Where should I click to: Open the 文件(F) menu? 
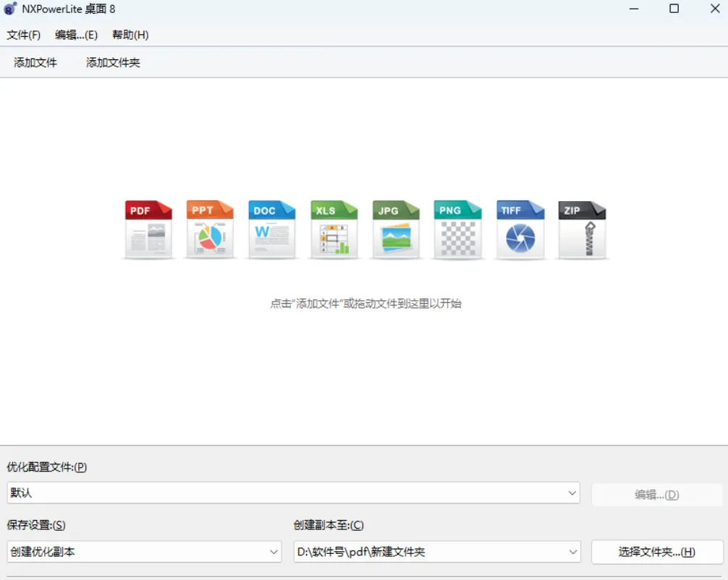24,35
